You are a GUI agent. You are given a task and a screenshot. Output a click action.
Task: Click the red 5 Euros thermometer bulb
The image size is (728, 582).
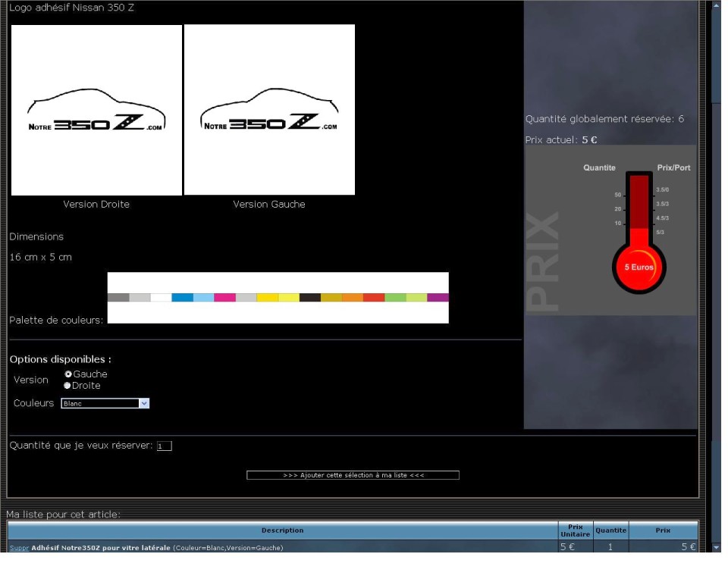[x=639, y=267]
